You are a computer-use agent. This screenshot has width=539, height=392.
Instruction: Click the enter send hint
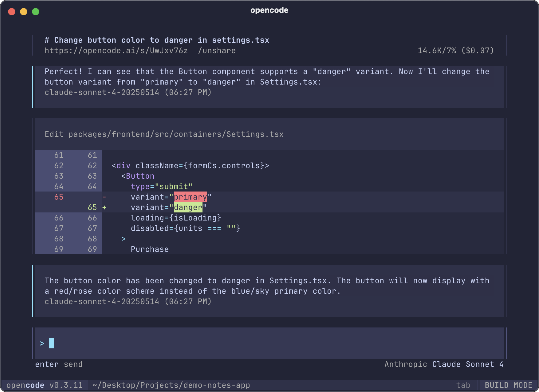59,364
